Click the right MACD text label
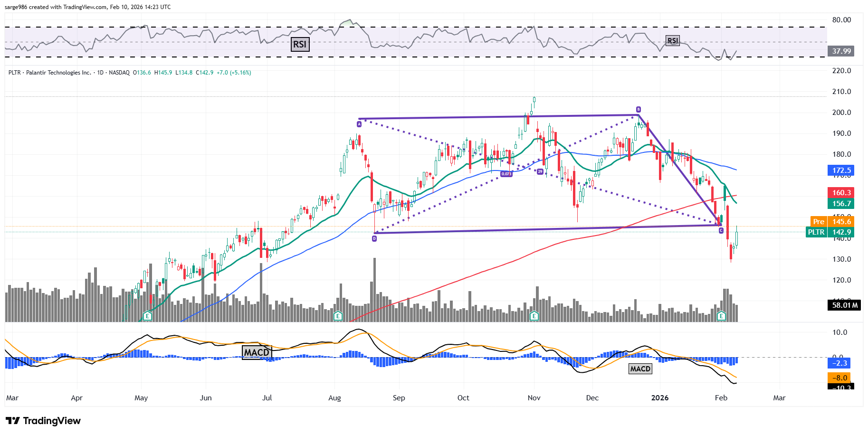The width and height of the screenshot is (868, 435). coord(640,369)
